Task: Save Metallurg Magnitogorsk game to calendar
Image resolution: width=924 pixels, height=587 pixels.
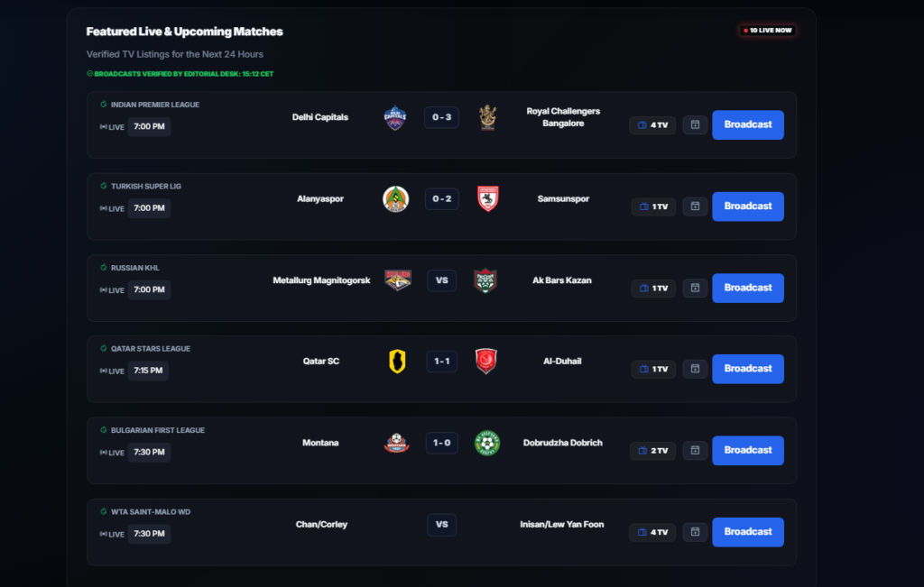Action: pos(695,288)
